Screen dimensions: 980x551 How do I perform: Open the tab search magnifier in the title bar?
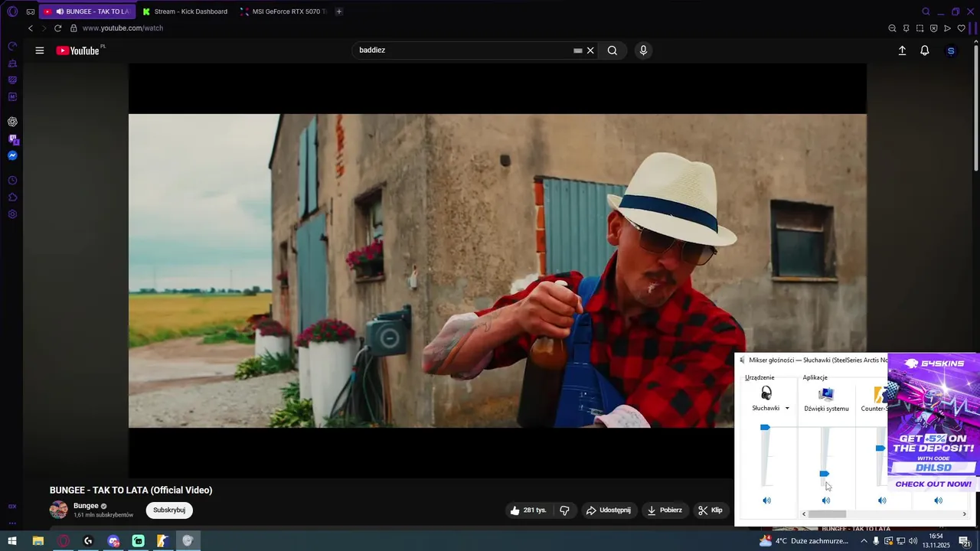pos(926,11)
